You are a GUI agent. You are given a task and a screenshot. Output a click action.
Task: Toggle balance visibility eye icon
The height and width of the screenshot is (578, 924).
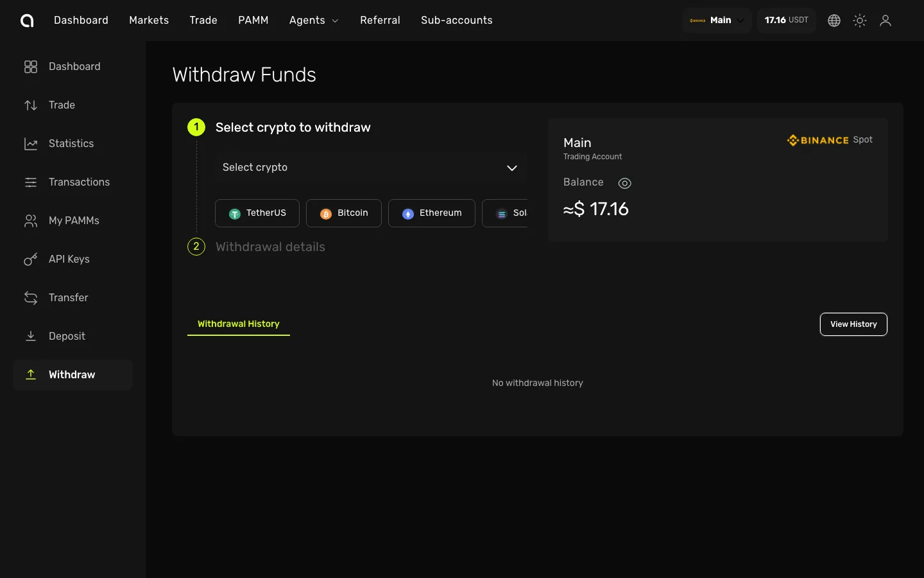click(624, 183)
